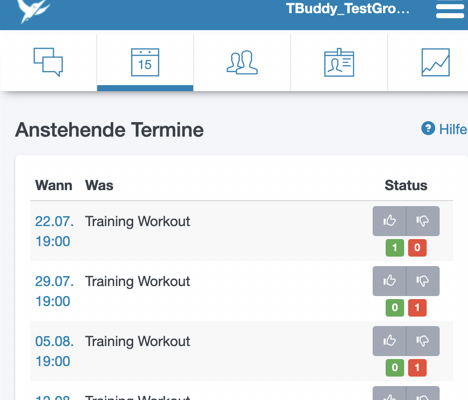Decline the 22.07. training with thumbs down

point(423,221)
